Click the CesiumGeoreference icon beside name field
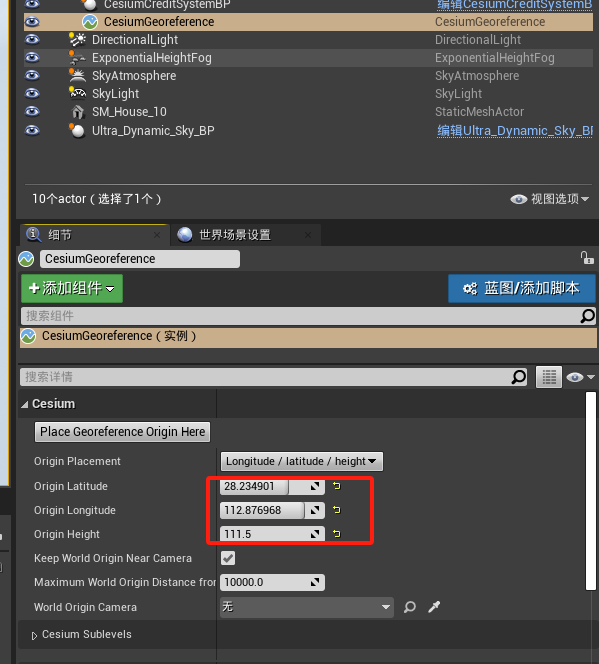 click(x=26, y=259)
